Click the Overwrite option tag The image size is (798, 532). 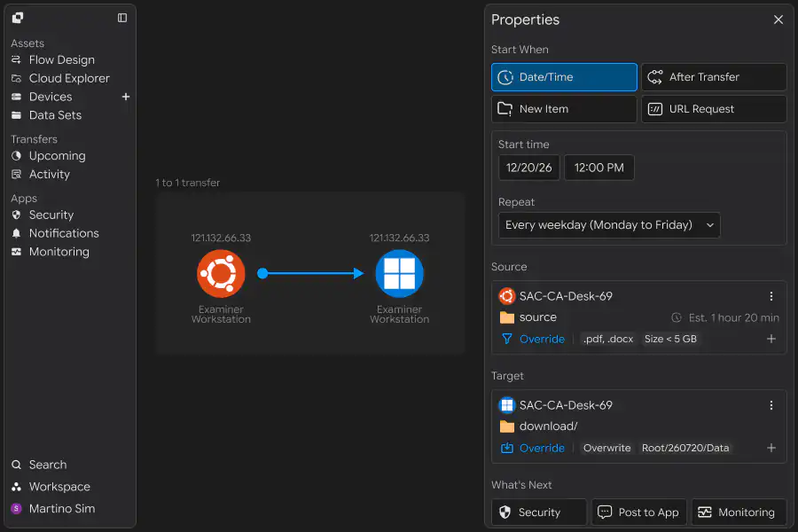[606, 448]
